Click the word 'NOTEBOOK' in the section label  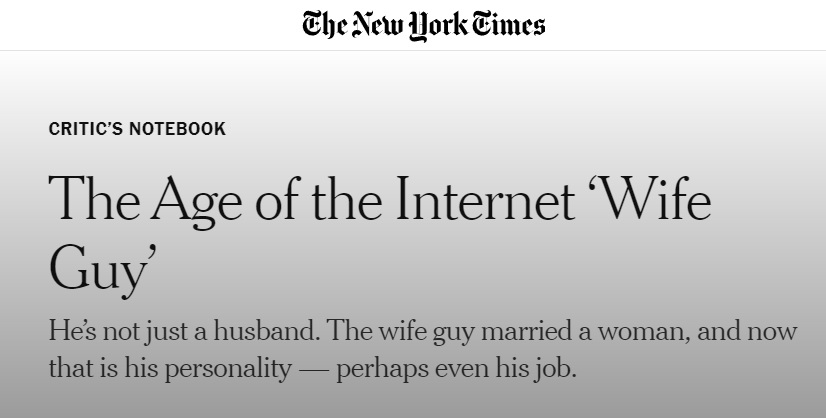pyautogui.click(x=178, y=129)
